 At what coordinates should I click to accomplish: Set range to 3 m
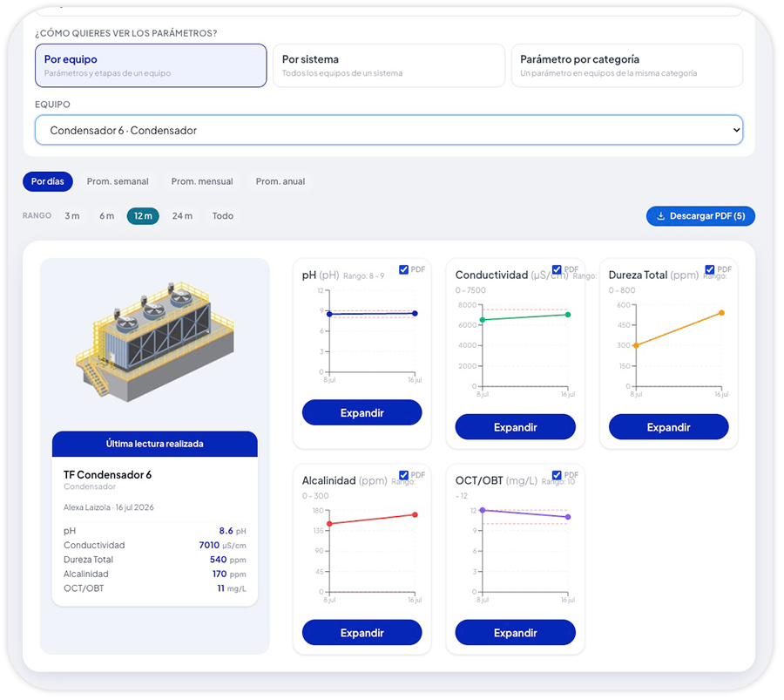(72, 216)
